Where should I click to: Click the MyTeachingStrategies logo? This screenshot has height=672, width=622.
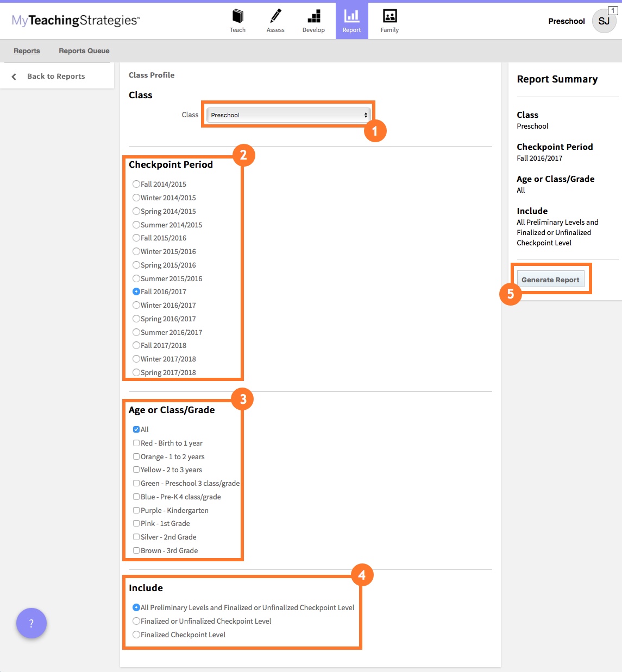click(76, 21)
